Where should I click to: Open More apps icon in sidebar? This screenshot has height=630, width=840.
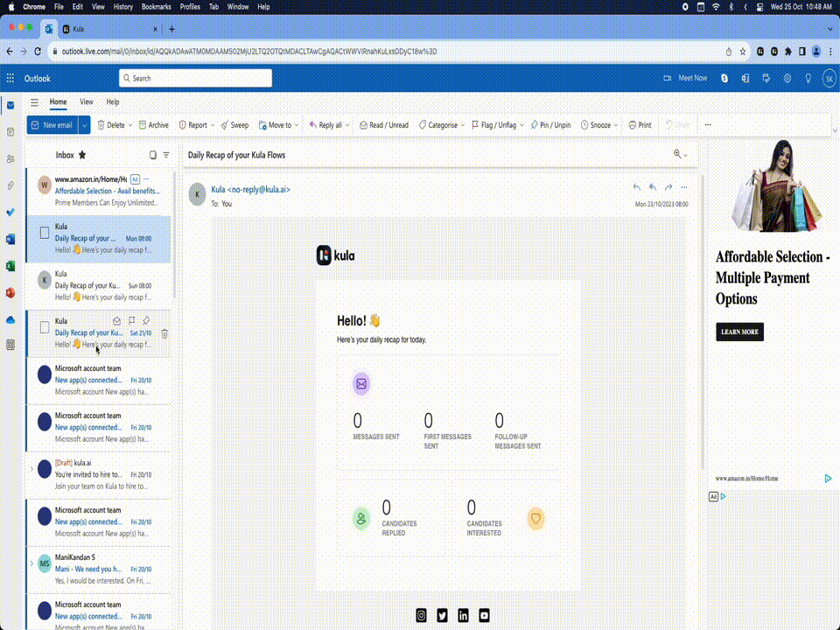tap(10, 345)
